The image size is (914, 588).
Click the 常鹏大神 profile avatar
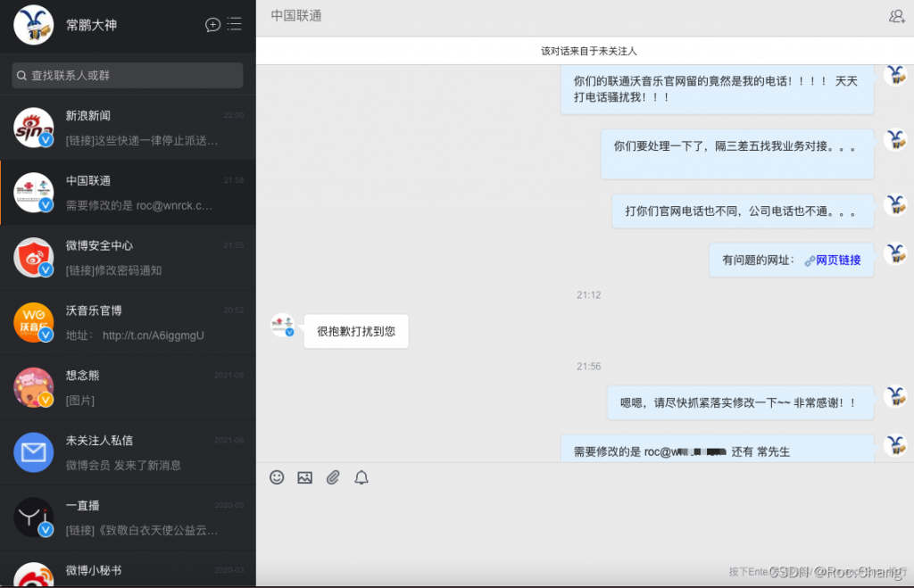[x=34, y=25]
